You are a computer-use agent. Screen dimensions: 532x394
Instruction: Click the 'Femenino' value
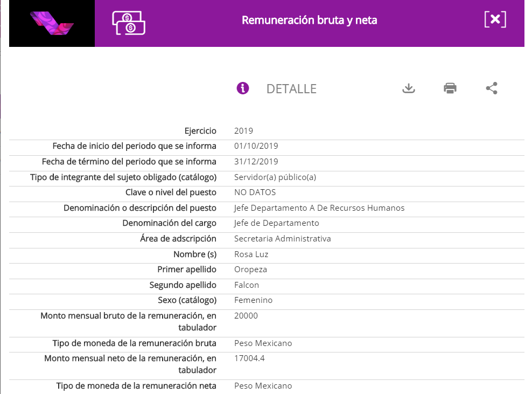[x=253, y=300]
